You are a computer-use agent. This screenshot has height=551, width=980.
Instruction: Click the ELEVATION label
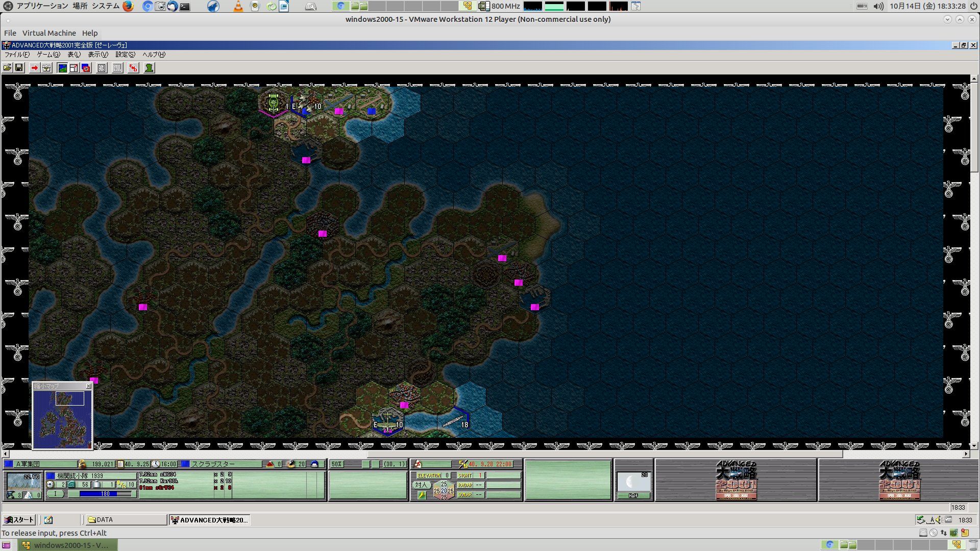(429, 475)
